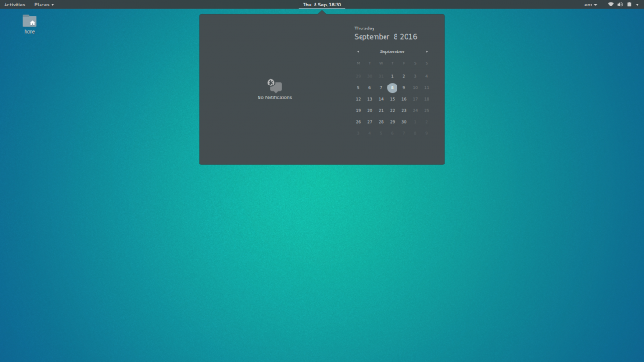This screenshot has width=644, height=362.
Task: Click the battery indicator icon
Action: (629, 5)
